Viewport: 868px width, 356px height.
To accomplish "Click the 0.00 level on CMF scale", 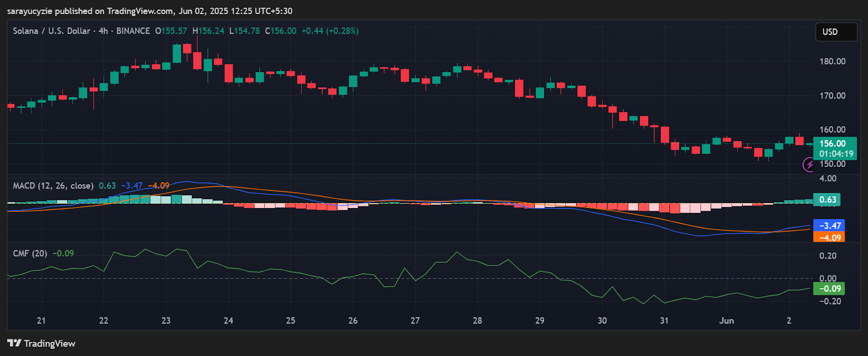I will pos(828,279).
